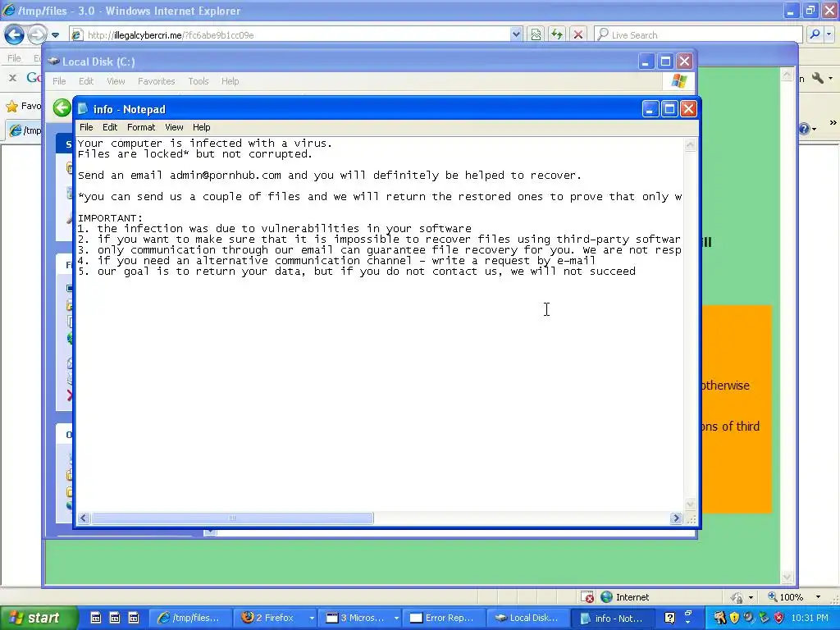The image size is (840, 630).
Task: Open Edit menu in Local Disk window
Action: pos(86,81)
